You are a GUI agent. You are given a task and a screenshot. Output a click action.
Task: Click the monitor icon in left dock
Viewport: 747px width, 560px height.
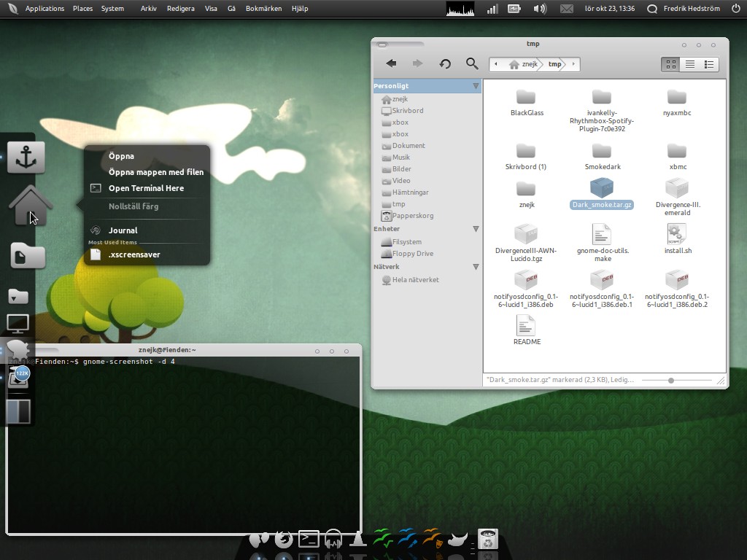click(18, 324)
